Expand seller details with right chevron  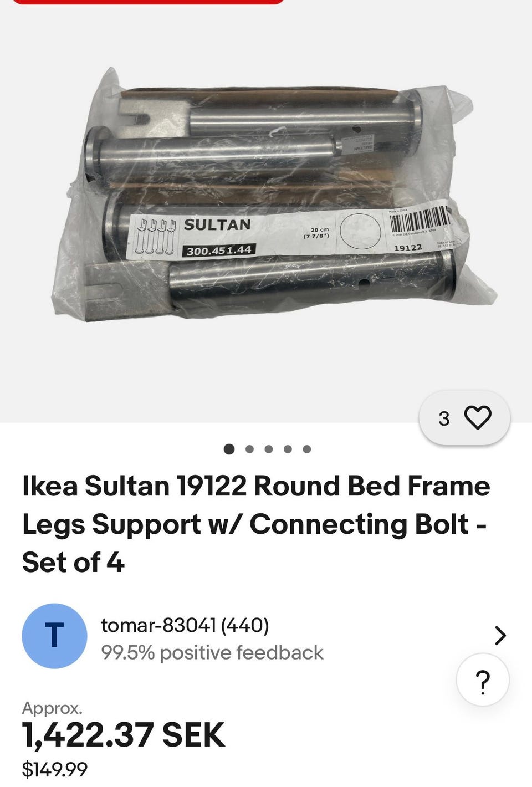tap(500, 635)
